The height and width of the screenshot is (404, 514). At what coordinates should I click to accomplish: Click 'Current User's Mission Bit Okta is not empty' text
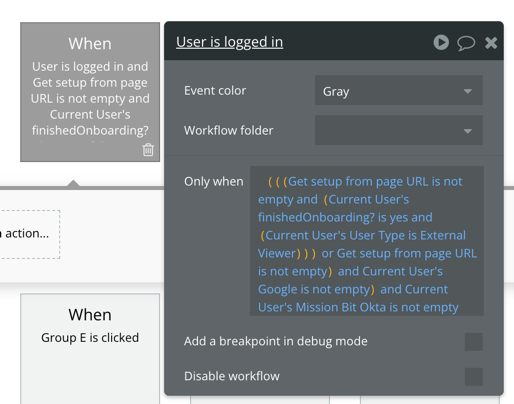click(x=358, y=298)
